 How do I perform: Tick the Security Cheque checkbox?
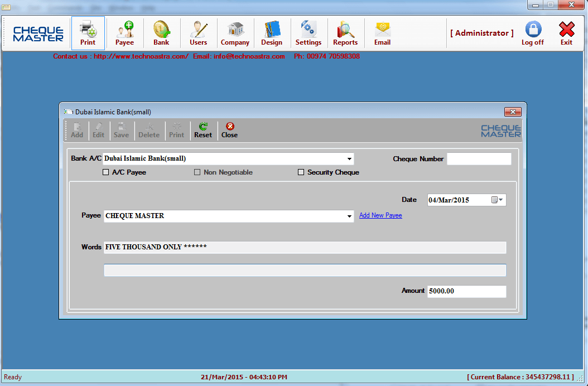pos(301,172)
